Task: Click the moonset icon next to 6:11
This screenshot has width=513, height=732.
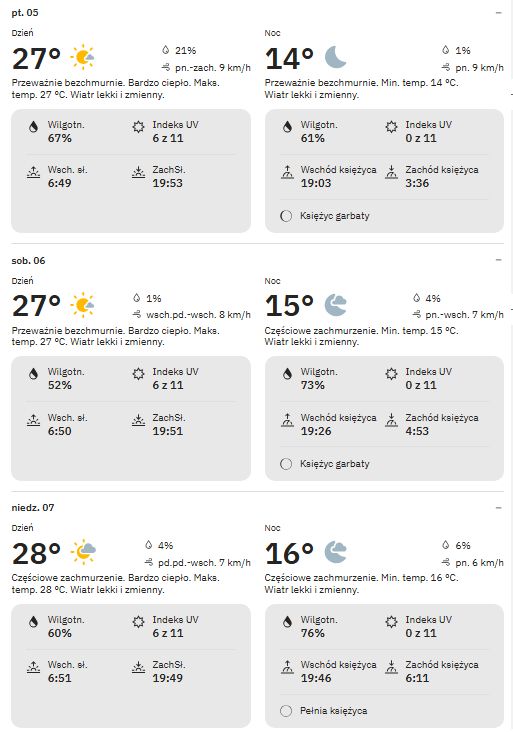Action: 391,667
